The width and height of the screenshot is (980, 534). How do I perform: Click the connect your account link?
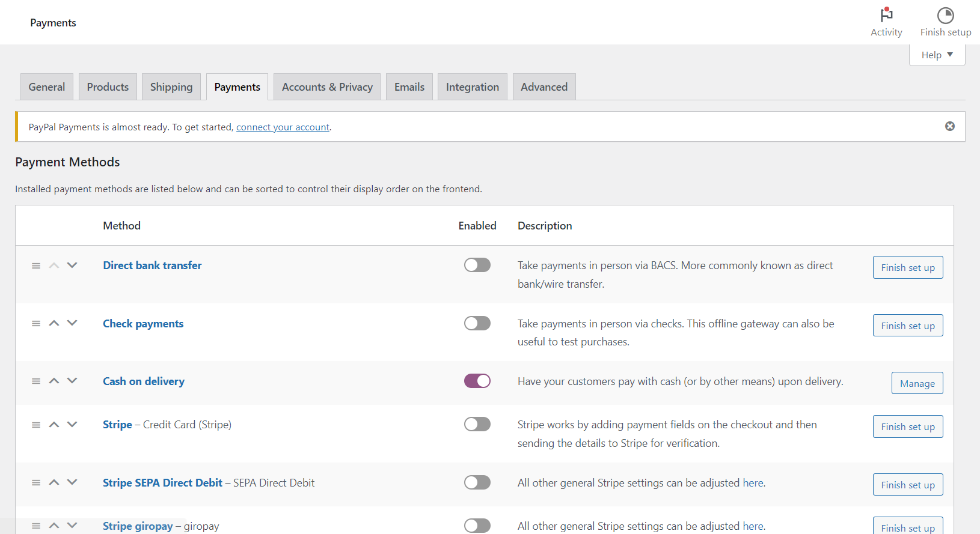click(283, 127)
